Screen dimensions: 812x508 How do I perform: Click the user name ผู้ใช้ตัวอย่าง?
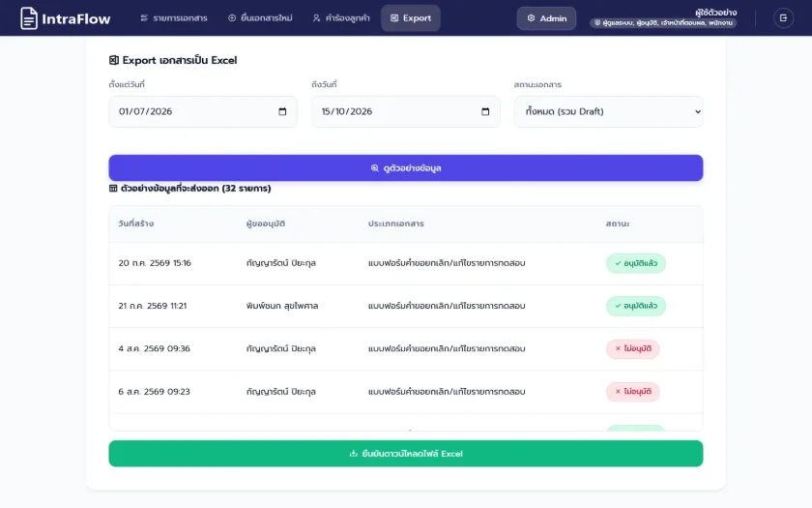[715, 12]
